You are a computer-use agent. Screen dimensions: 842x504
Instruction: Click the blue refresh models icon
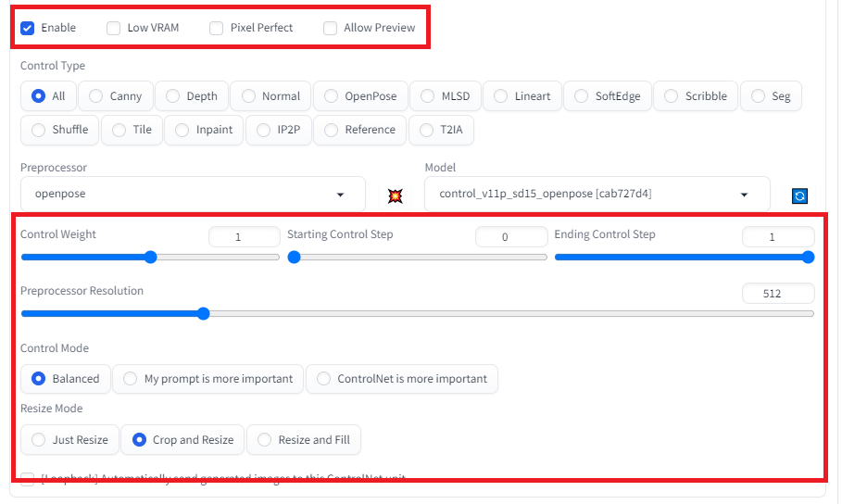[x=799, y=195]
